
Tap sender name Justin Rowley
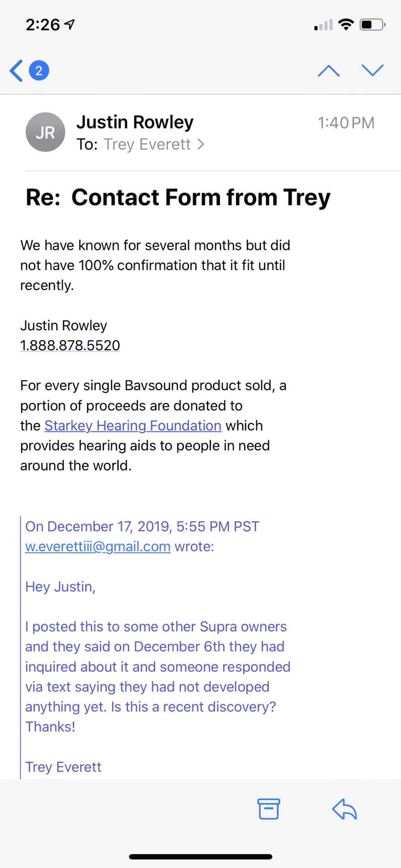(x=135, y=122)
